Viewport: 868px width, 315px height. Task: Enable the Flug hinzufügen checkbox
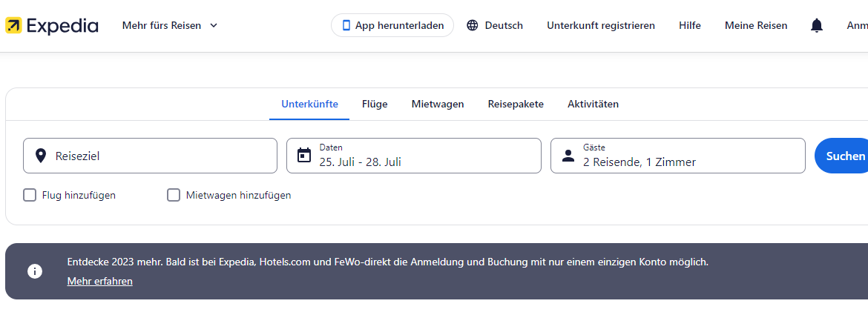click(x=30, y=195)
